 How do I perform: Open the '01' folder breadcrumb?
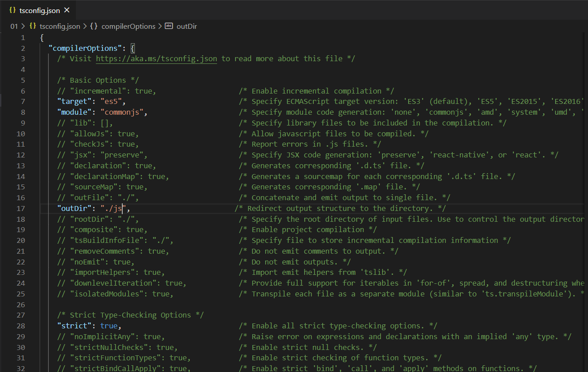(x=14, y=26)
